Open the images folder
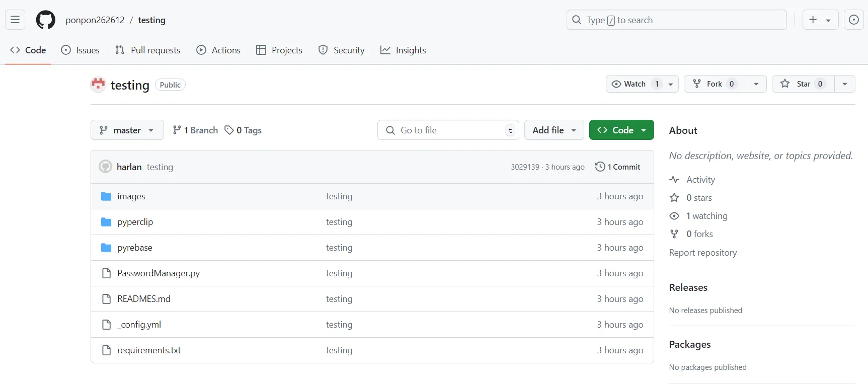Viewport: 868px width, 385px height. 131,196
